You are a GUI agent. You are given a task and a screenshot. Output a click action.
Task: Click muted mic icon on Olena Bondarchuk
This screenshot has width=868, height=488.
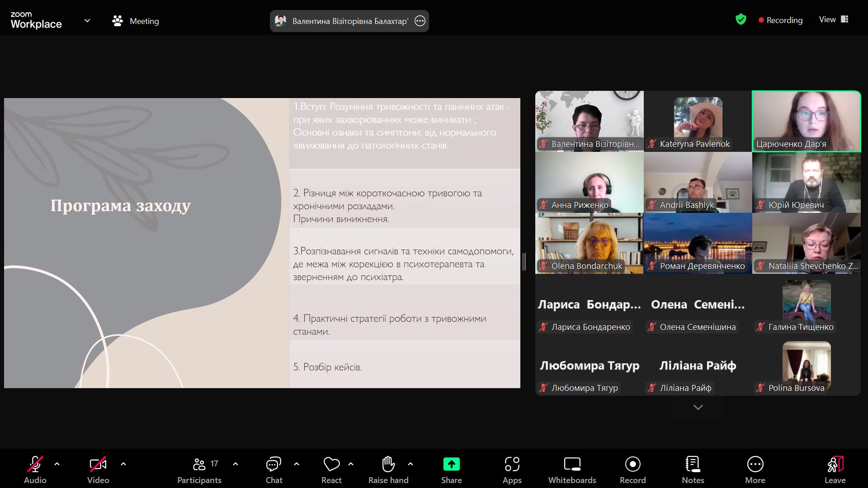[x=543, y=266]
